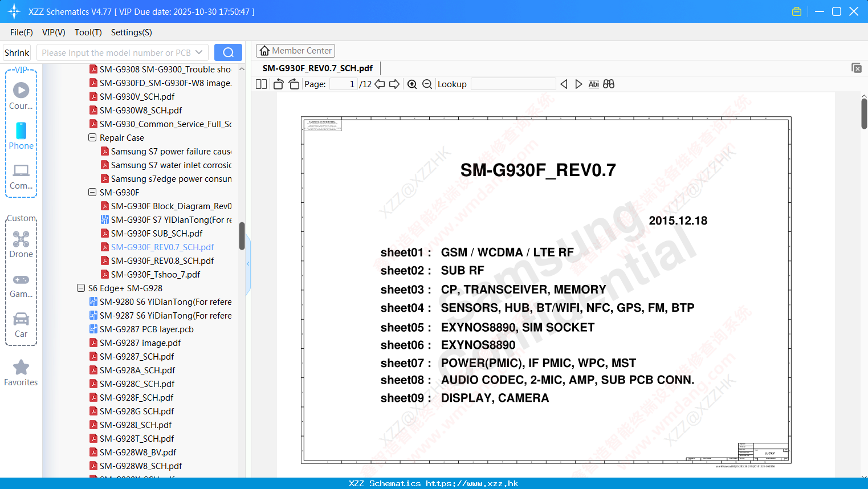Open SM-G930F SUB_SCH.pdf
This screenshot has height=489, width=868.
tap(152, 233)
